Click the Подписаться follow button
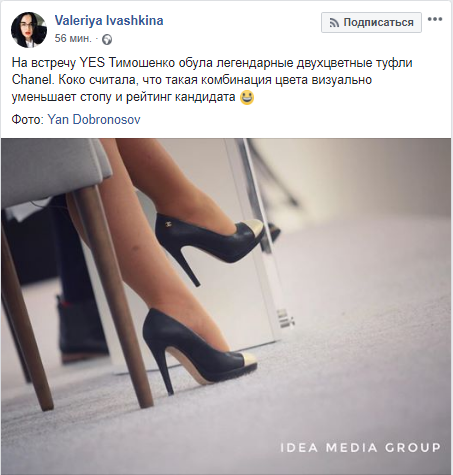This screenshot has width=453, height=475. point(371,22)
